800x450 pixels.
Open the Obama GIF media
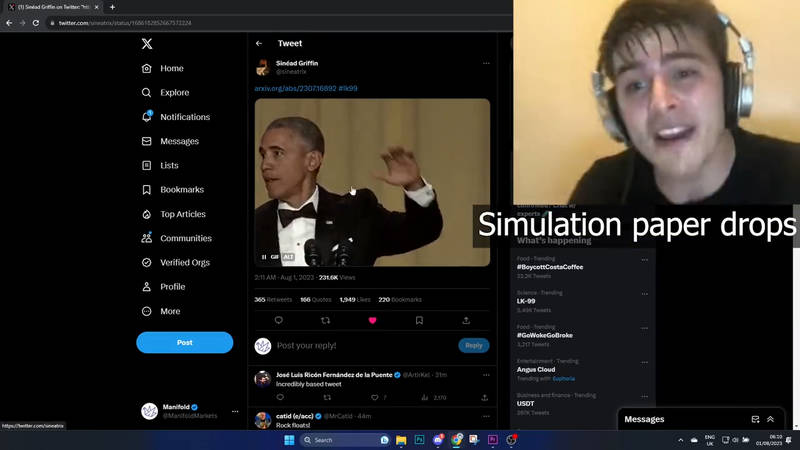pos(372,183)
